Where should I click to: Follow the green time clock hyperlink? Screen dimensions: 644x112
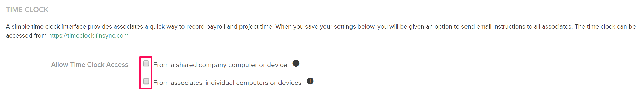pyautogui.click(x=88, y=36)
